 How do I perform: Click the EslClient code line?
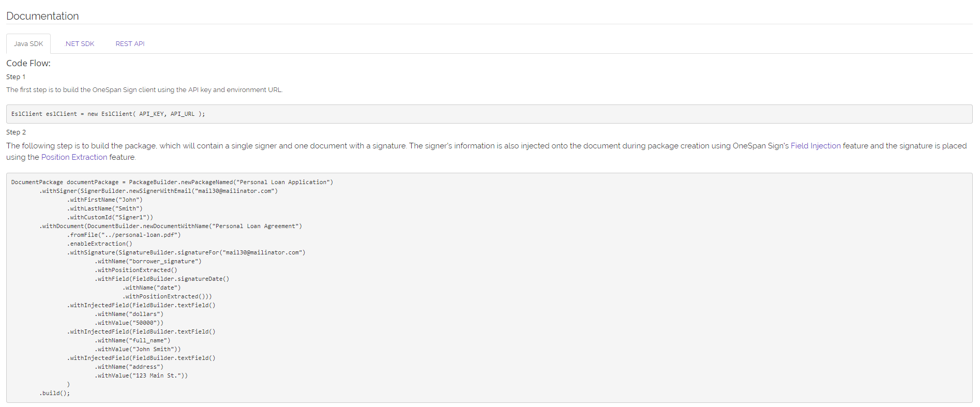(108, 114)
